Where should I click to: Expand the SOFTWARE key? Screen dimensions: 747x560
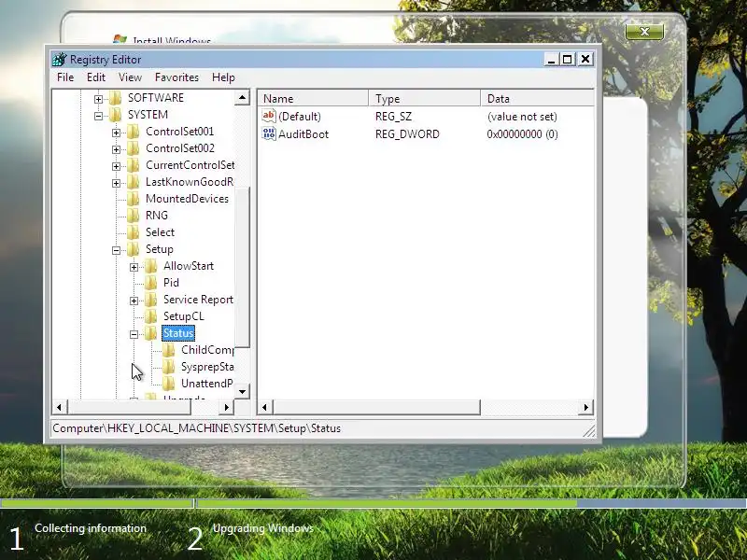pyautogui.click(x=98, y=99)
